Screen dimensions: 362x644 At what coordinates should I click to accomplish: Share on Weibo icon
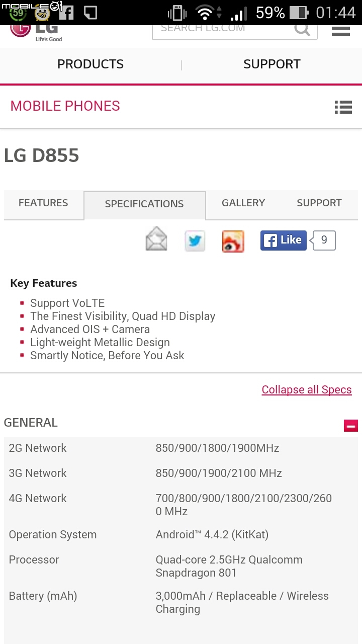(233, 242)
